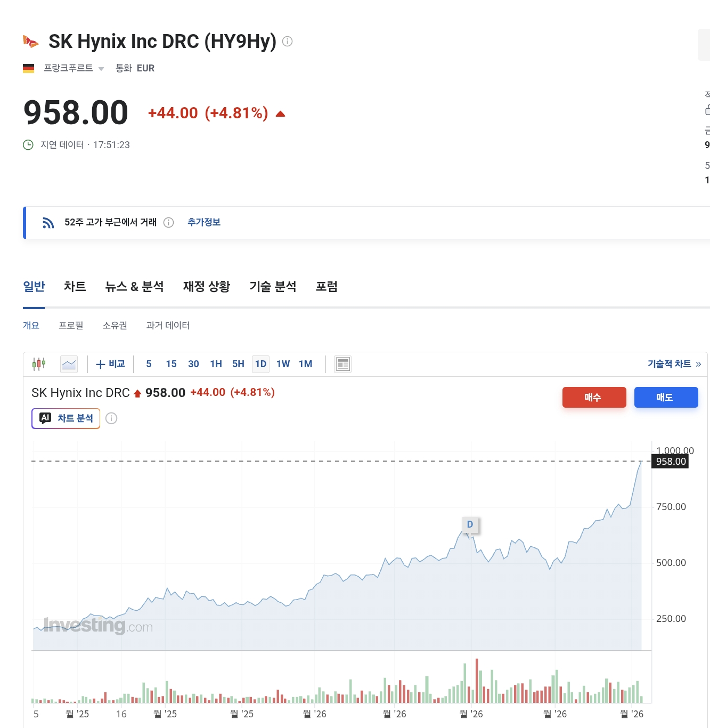Go to the 재정 상황 tab
Screen dimensions: 710x728
207,287
